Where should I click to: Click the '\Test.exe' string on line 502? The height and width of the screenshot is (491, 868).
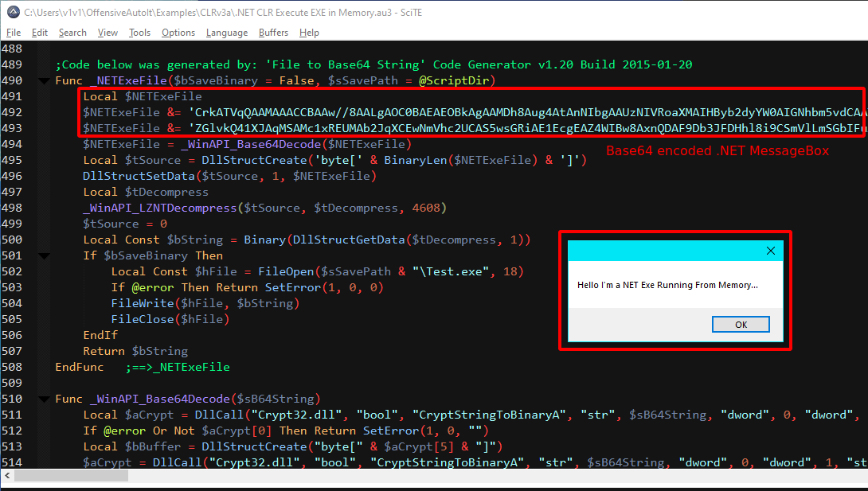point(450,272)
